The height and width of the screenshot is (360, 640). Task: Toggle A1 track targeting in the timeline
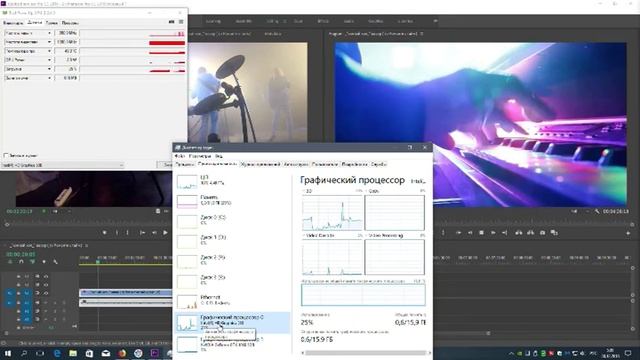26,303
